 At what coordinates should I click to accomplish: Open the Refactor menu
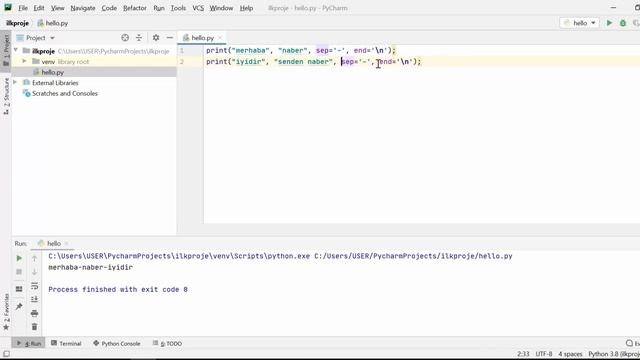tap(135, 8)
